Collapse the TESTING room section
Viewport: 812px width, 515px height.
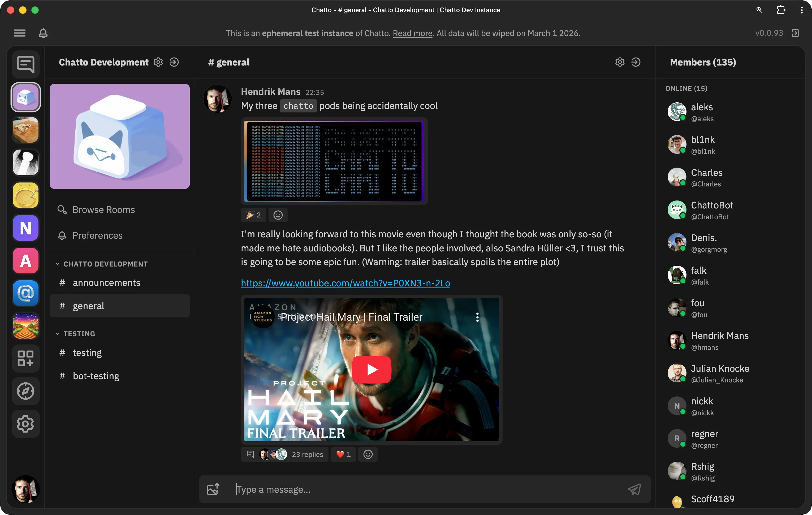click(x=58, y=334)
